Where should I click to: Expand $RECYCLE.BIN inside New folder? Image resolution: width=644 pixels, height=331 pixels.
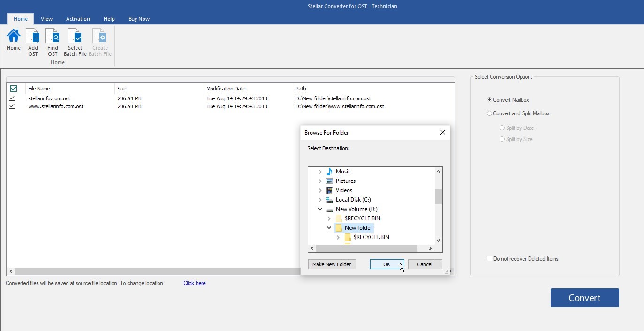point(338,237)
